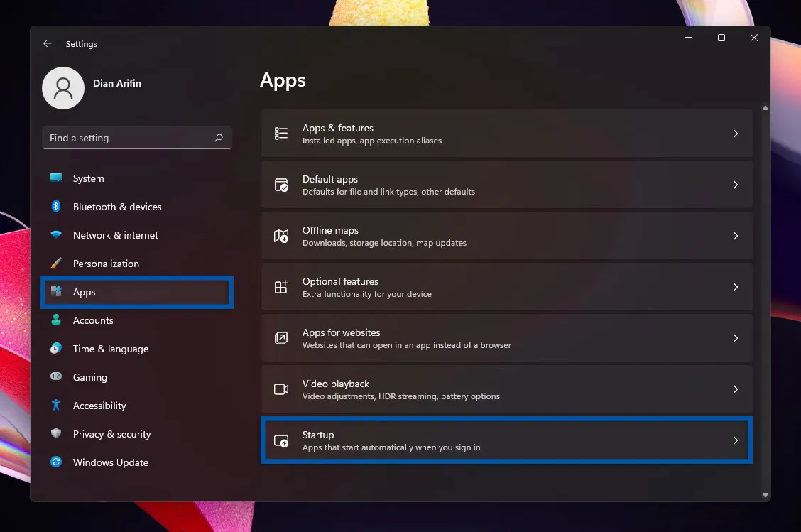Viewport: 801px width, 532px height.
Task: Click the search magnifier icon
Action: tap(219, 138)
